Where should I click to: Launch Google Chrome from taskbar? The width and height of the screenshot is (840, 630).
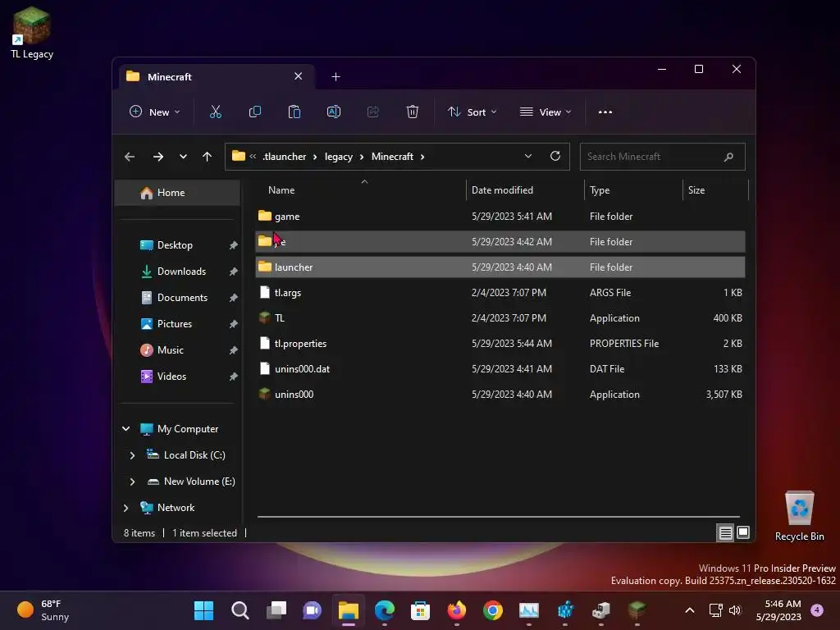(493, 610)
